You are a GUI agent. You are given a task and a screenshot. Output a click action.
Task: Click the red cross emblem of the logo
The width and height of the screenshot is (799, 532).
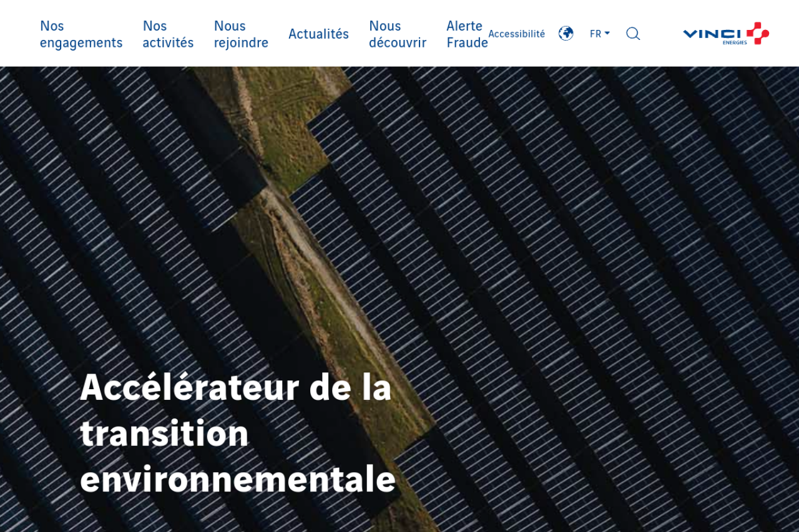(757, 32)
